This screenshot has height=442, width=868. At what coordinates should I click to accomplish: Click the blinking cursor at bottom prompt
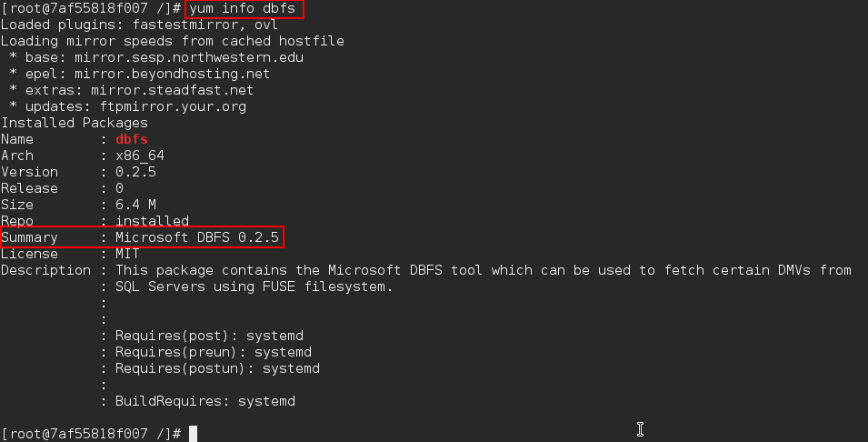point(194,434)
